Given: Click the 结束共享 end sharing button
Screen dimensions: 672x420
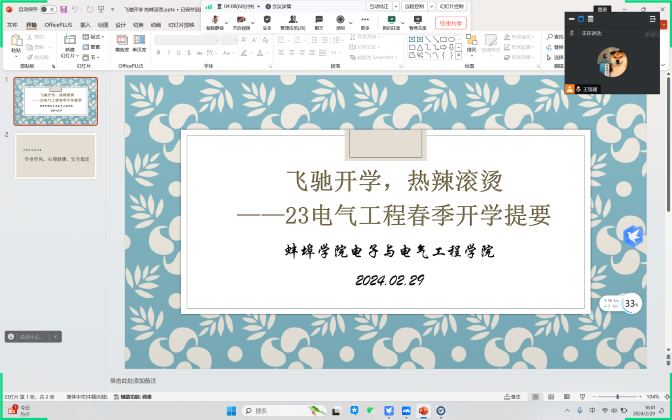Looking at the screenshot, I should click(x=452, y=22).
